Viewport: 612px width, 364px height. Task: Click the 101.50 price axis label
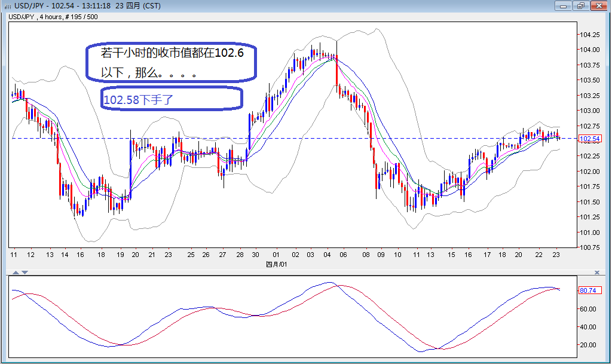(x=590, y=202)
